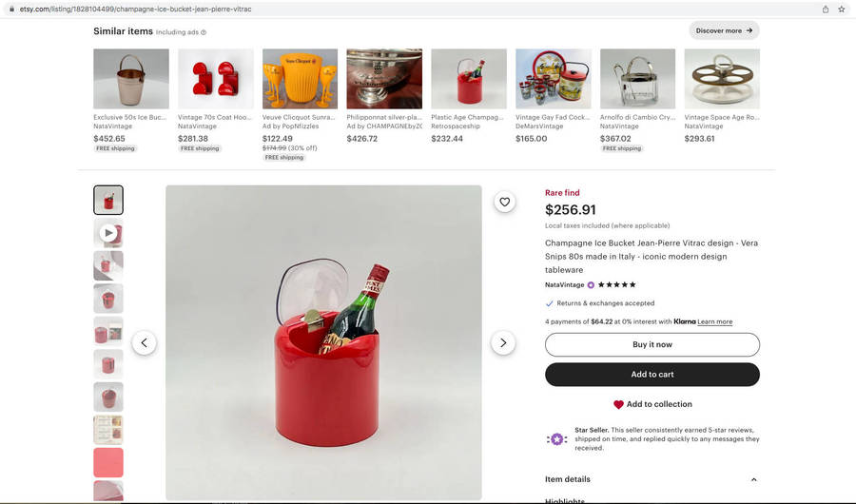This screenshot has width=856, height=504.
Task: Add the ice bucket to cart
Action: [652, 375]
